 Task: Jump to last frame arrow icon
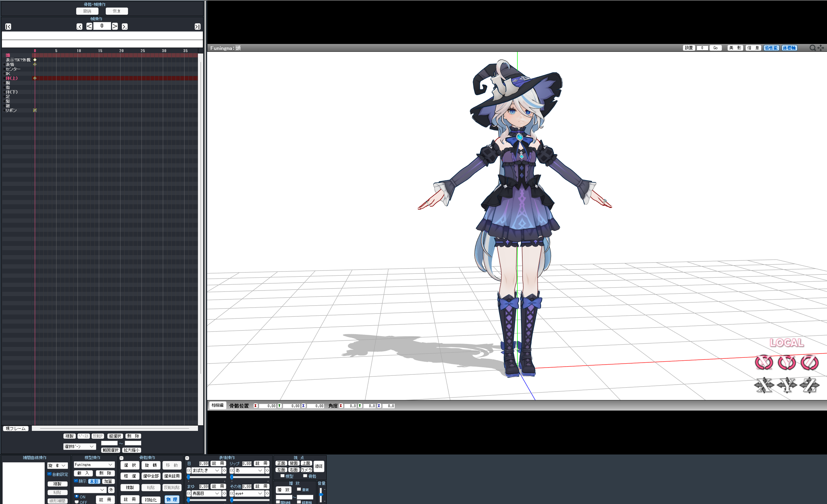pyautogui.click(x=197, y=27)
